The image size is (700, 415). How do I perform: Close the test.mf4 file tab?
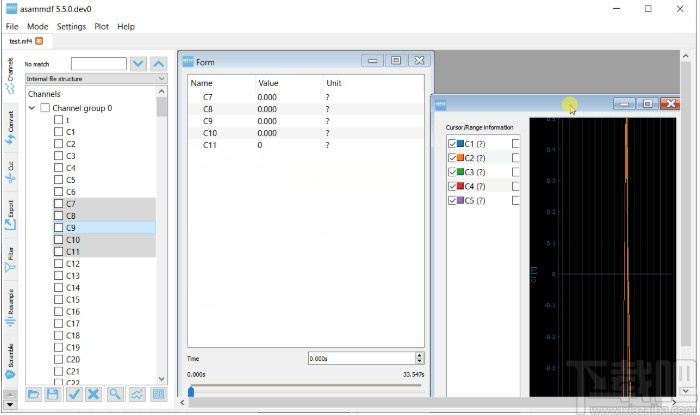coord(39,41)
